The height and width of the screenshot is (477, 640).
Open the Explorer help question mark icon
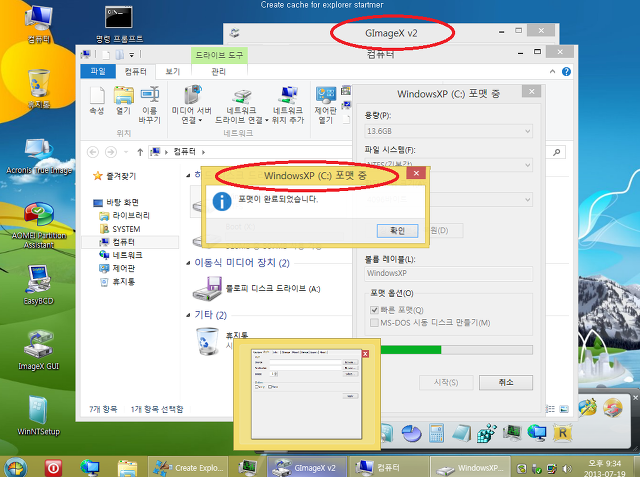(566, 72)
